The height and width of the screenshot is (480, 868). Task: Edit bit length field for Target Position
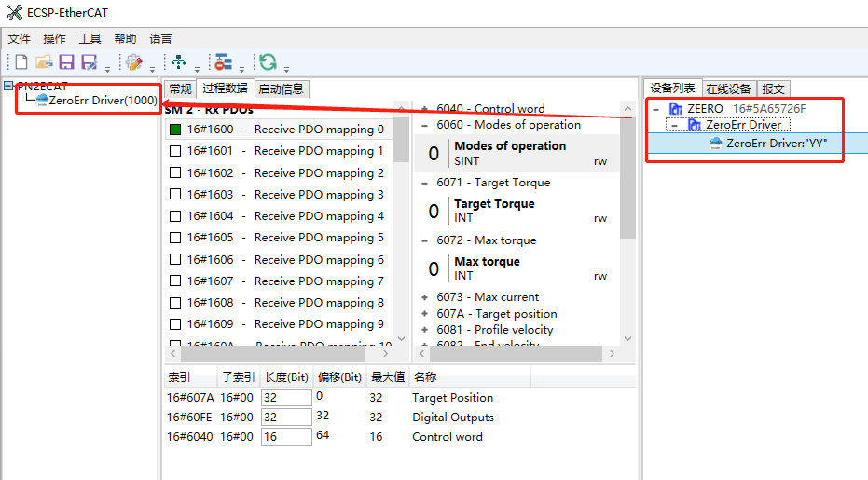[x=286, y=397]
